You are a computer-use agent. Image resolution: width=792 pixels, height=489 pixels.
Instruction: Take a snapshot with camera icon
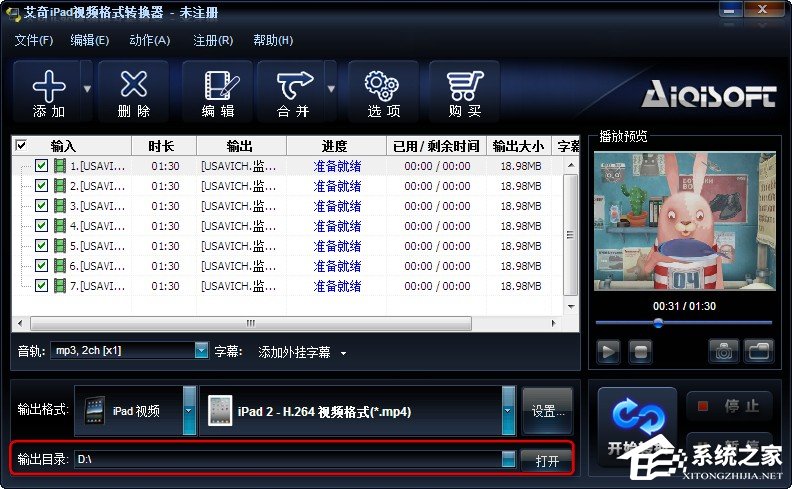724,351
